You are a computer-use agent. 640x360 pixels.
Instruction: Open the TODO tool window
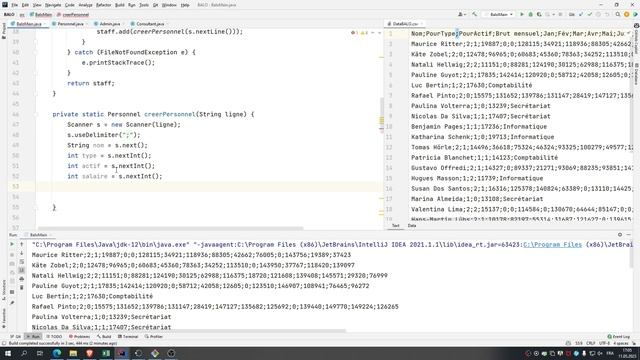click(x=54, y=337)
